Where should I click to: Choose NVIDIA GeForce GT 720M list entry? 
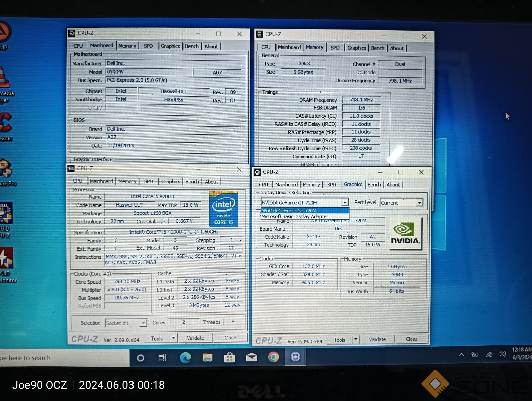click(x=305, y=210)
